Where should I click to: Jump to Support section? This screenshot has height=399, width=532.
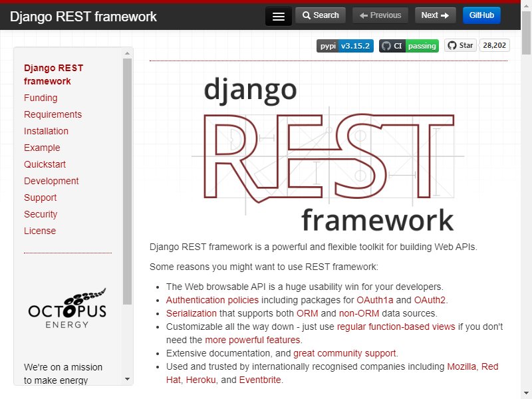pyautogui.click(x=41, y=198)
